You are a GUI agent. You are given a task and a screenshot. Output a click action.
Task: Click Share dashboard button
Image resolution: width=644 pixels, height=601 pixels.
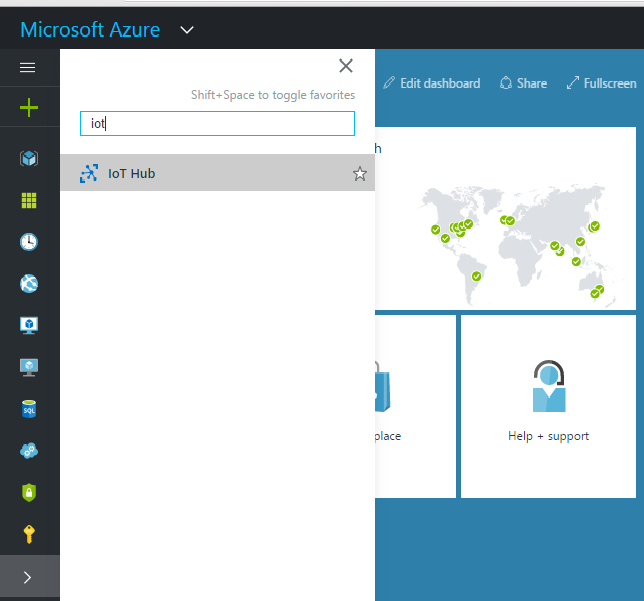tap(523, 83)
